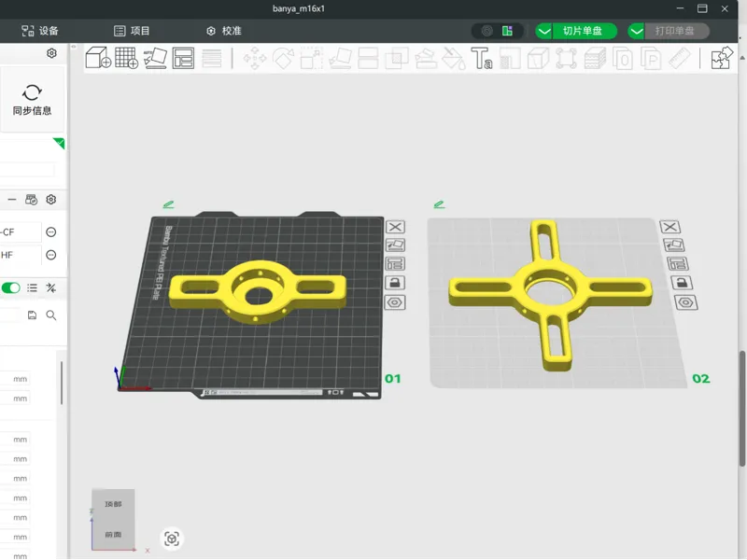
Task: Open plate 02 settings hexagon icon
Action: tap(685, 302)
